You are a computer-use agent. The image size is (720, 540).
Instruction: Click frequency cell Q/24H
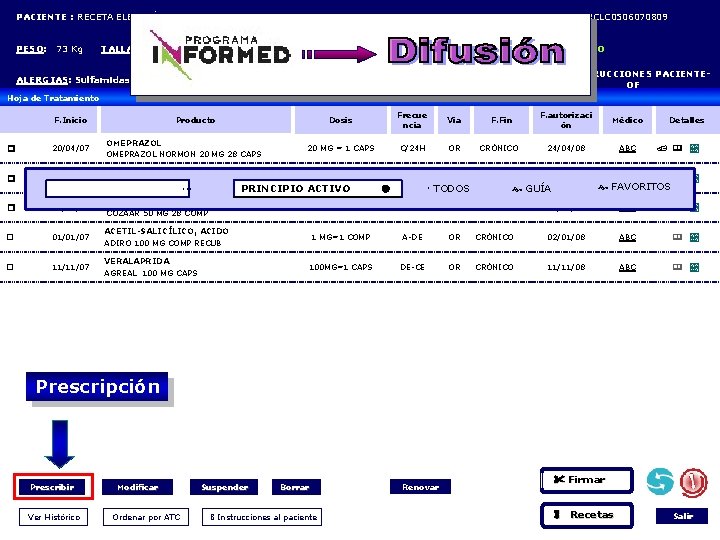click(412, 148)
